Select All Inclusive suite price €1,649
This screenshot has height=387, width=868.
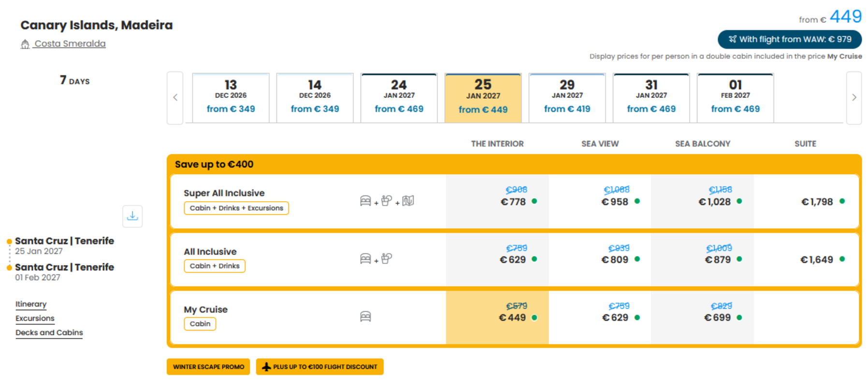(817, 260)
